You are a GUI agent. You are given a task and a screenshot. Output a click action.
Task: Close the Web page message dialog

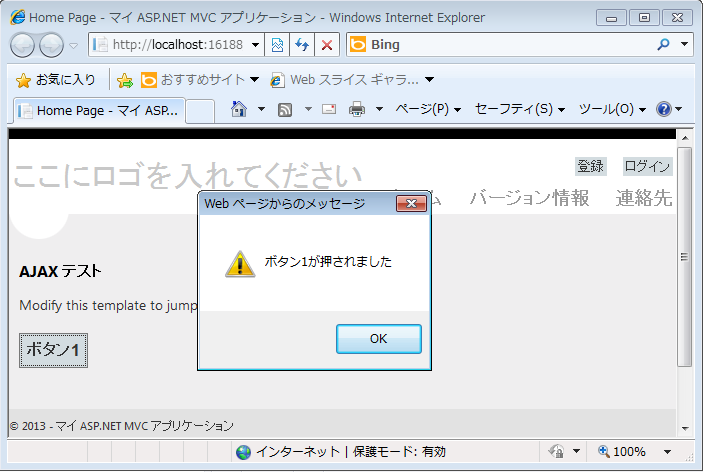coord(411,204)
